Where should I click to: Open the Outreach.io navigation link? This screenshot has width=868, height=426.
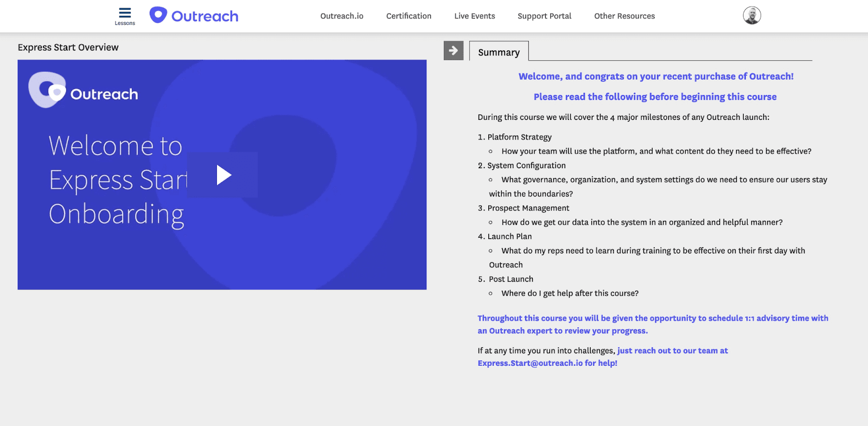tap(342, 16)
